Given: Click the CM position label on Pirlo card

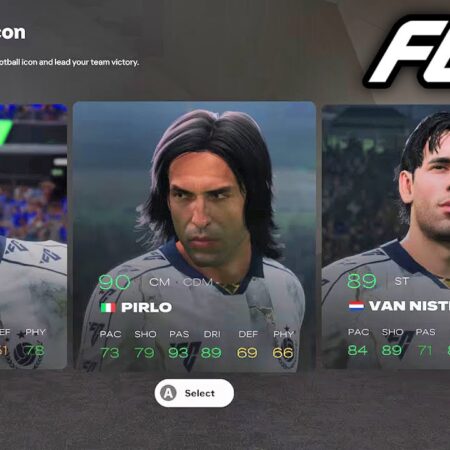Looking at the screenshot, I should tap(160, 282).
